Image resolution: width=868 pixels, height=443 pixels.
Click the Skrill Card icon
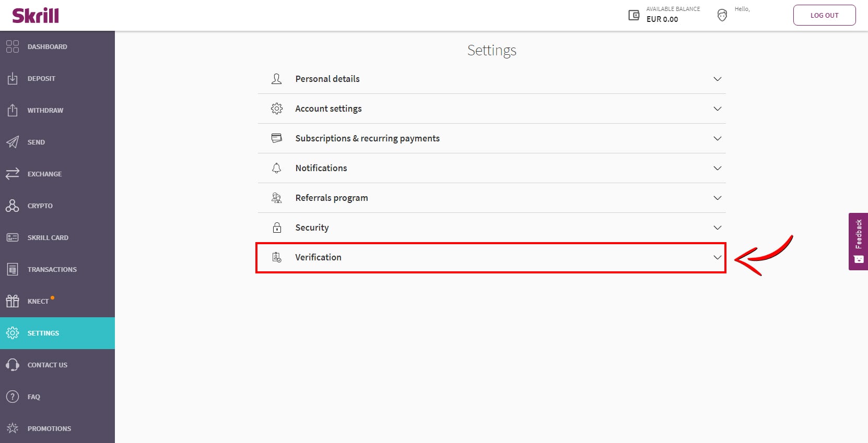[x=13, y=237]
